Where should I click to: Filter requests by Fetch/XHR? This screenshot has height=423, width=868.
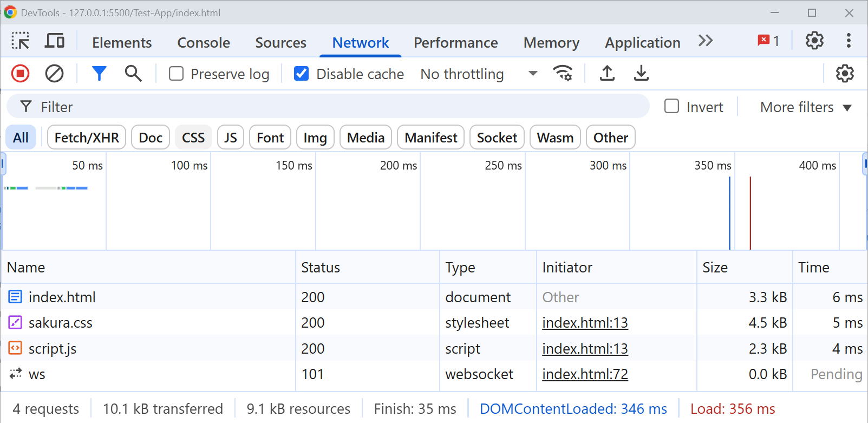tap(87, 138)
